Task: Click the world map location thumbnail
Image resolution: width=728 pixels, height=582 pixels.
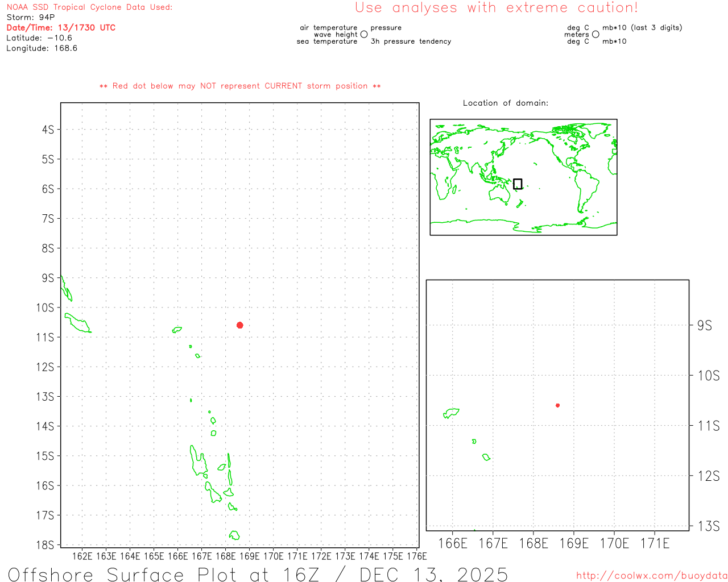Action: (523, 177)
